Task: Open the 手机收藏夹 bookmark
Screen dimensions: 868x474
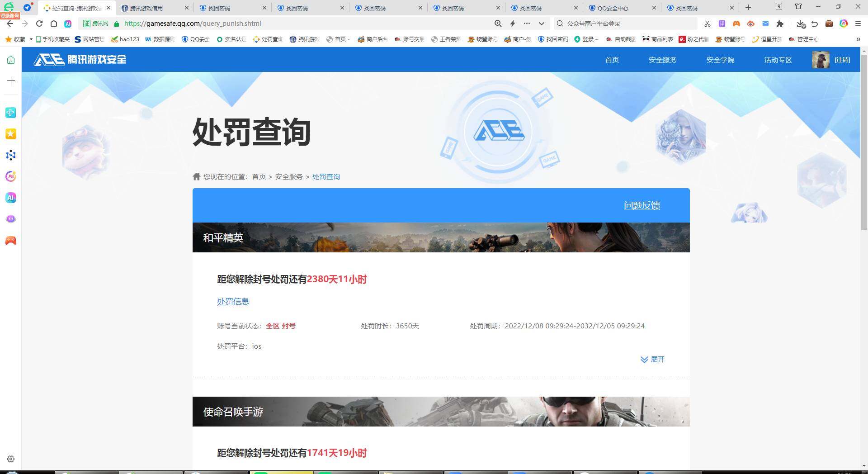Action: click(53, 39)
